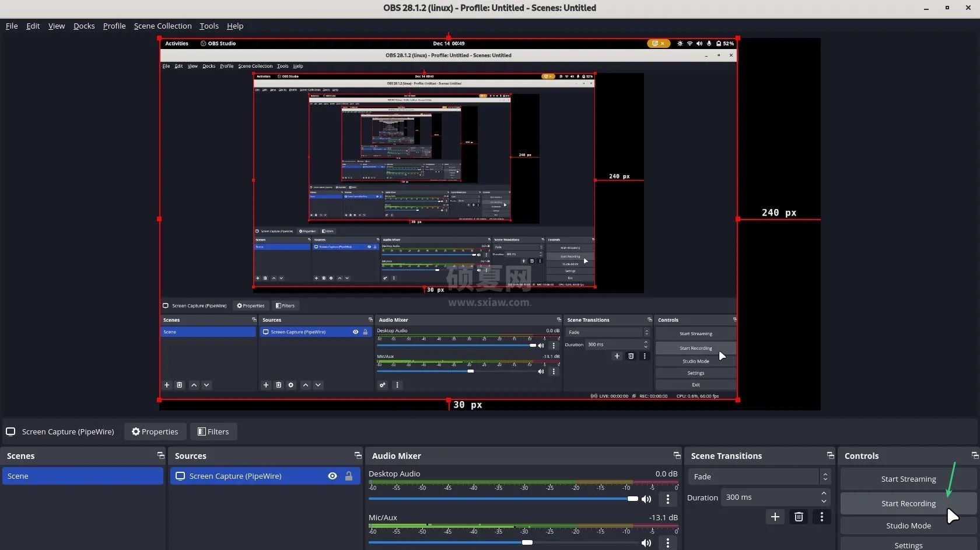Click source properties gear in largest preview capture
Screen dimensions: 980x550
coord(291,385)
